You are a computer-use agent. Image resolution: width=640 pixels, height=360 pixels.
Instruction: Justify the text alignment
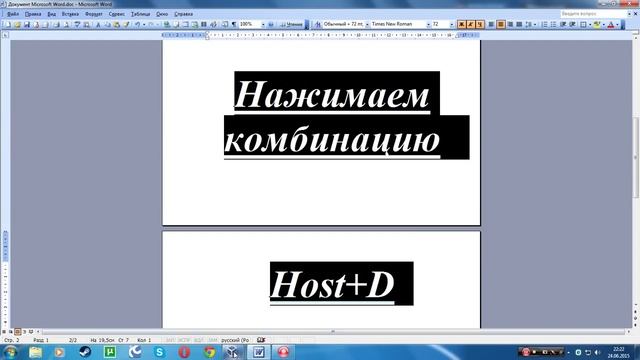point(519,24)
